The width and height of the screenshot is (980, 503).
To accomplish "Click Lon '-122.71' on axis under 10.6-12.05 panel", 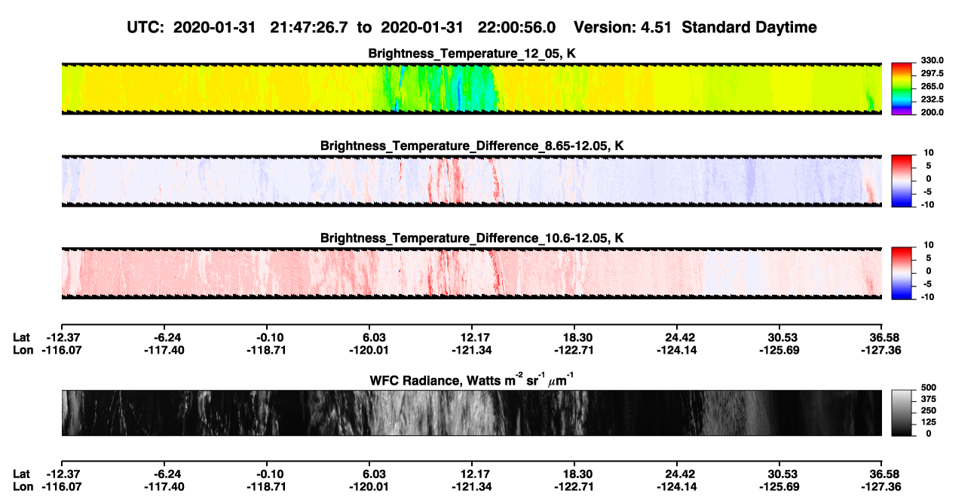I will tap(574, 350).
